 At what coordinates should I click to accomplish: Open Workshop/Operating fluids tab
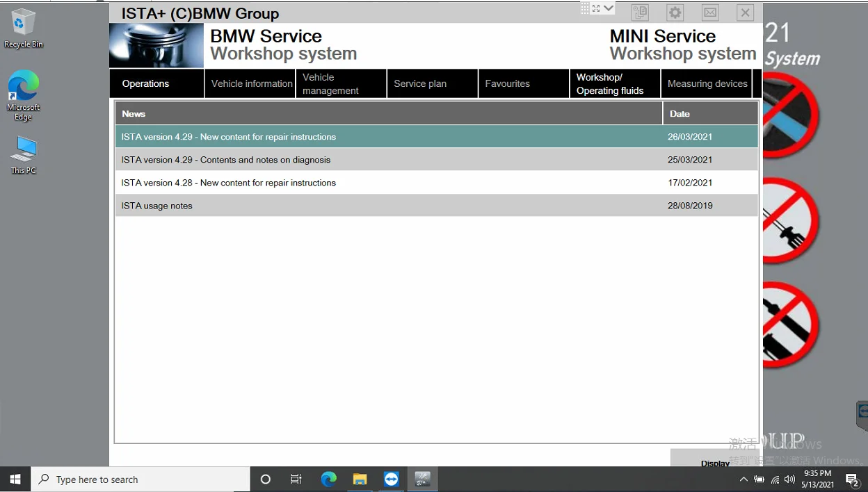coord(615,83)
